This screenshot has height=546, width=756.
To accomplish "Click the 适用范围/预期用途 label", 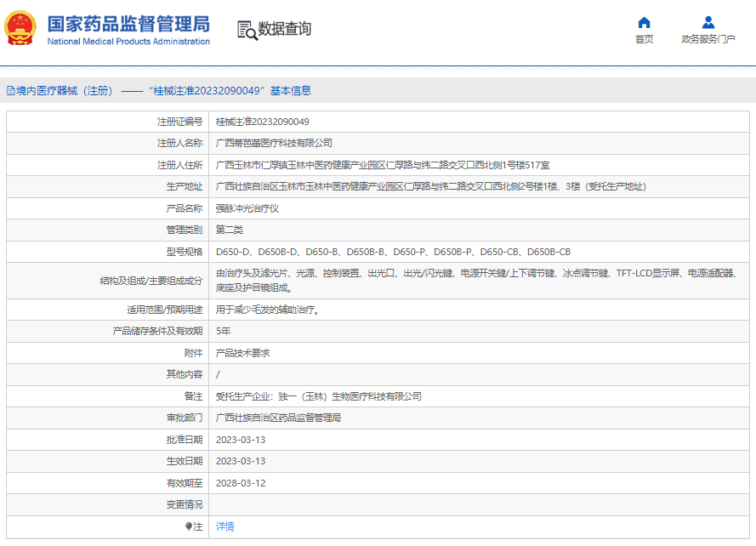I will click(165, 310).
